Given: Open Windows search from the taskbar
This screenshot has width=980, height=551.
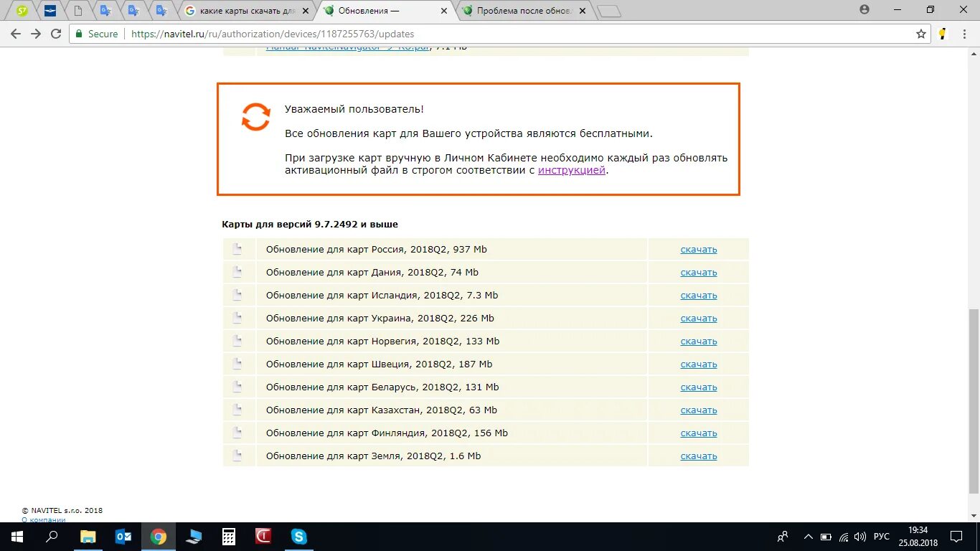Looking at the screenshot, I should click(52, 537).
